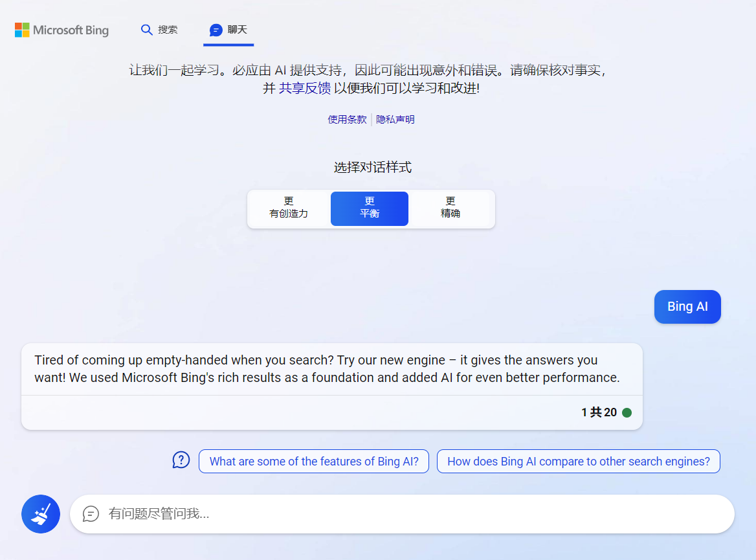Viewport: 756px width, 560px height.
Task: Click suggestion about features of Bing AI
Action: (314, 462)
